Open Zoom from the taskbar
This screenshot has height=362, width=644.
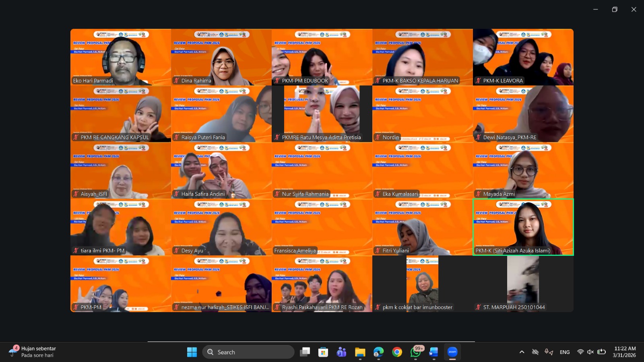452,352
